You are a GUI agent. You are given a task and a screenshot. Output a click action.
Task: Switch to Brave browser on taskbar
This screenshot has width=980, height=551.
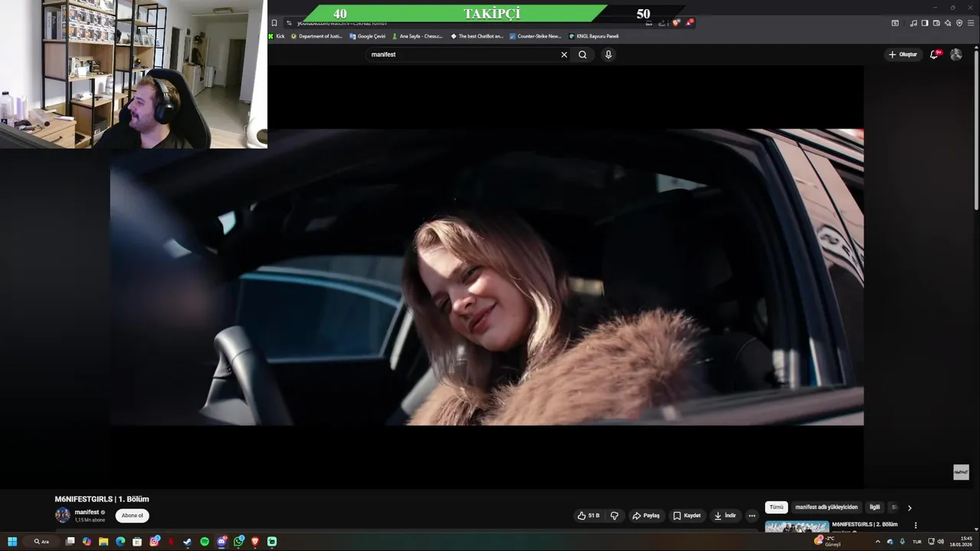click(255, 542)
